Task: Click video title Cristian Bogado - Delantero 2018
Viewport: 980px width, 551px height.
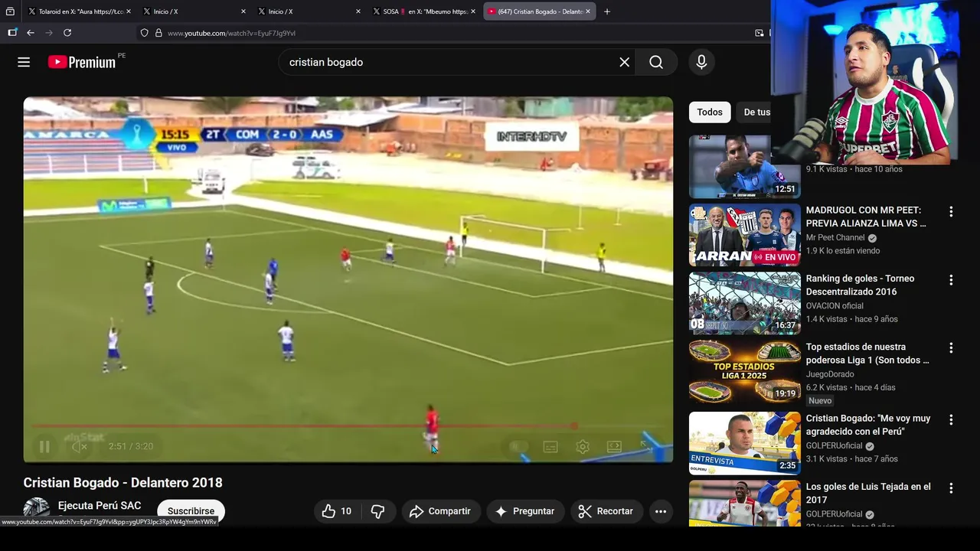Action: point(123,483)
